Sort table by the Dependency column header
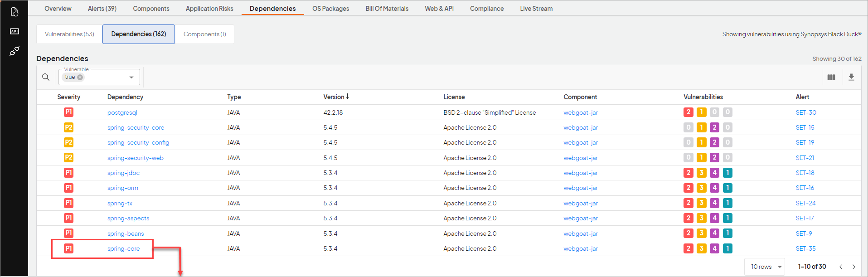The image size is (868, 277). 125,97
